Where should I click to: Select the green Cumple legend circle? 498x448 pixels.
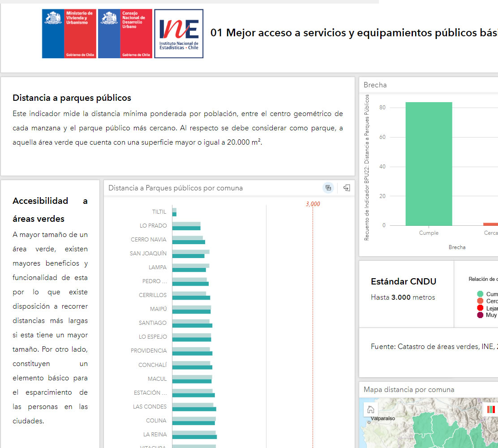(x=480, y=294)
